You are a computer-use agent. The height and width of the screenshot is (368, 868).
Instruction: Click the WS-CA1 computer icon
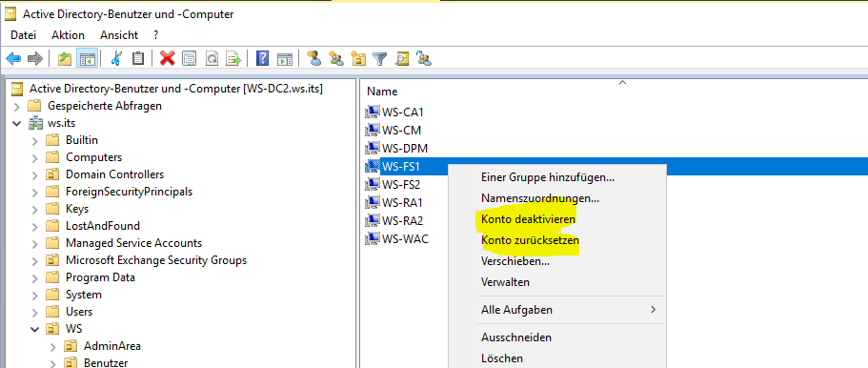372,112
